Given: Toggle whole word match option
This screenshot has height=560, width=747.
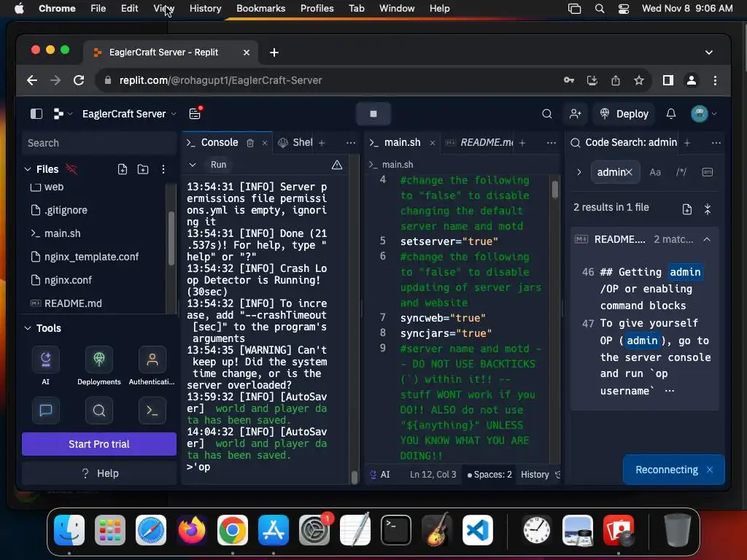Looking at the screenshot, I should (708, 172).
